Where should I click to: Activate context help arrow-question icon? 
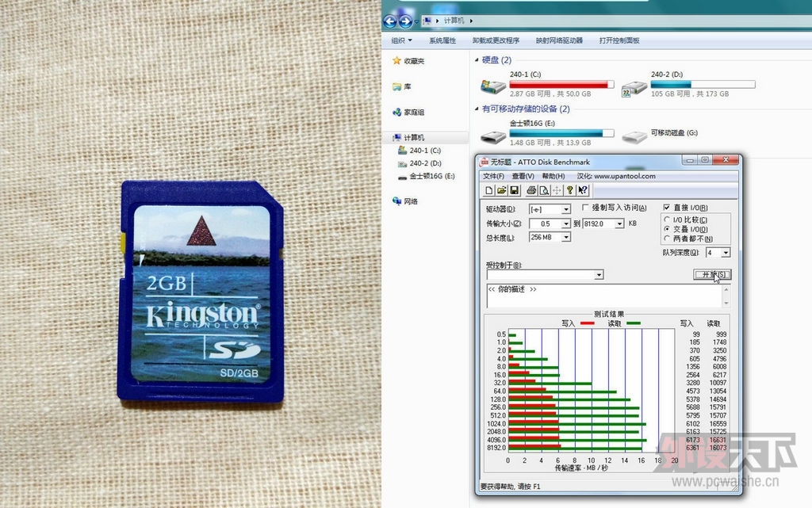pos(583,190)
